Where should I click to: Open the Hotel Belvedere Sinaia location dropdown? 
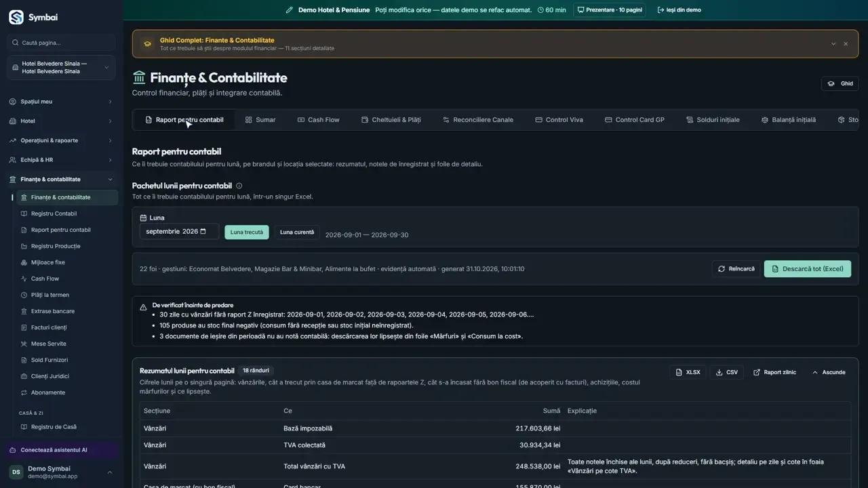[62, 68]
